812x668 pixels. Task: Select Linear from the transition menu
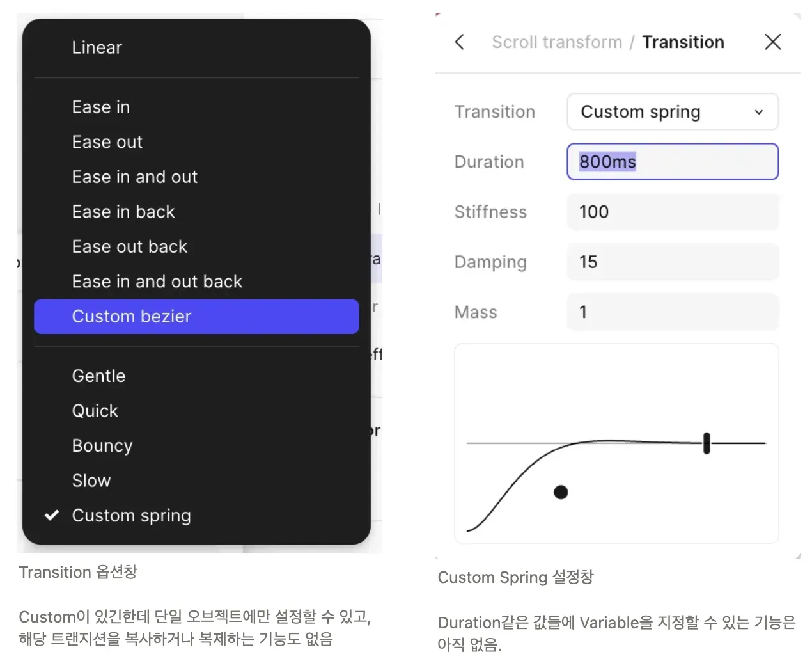(x=97, y=47)
